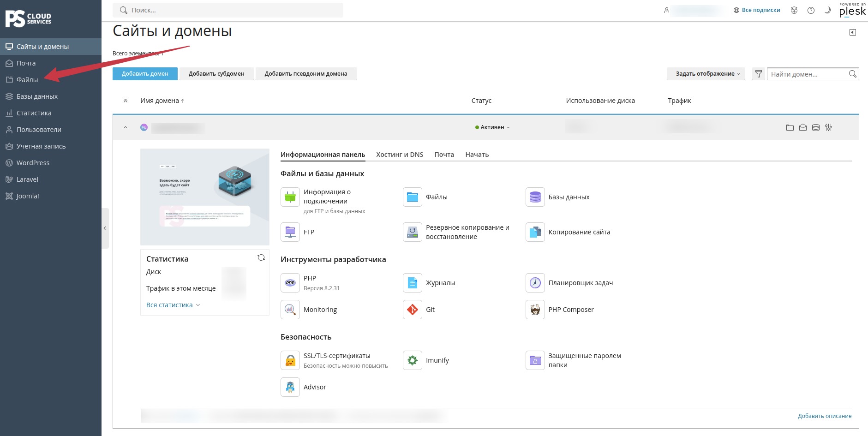Collapse the left sidebar handle

click(x=105, y=228)
